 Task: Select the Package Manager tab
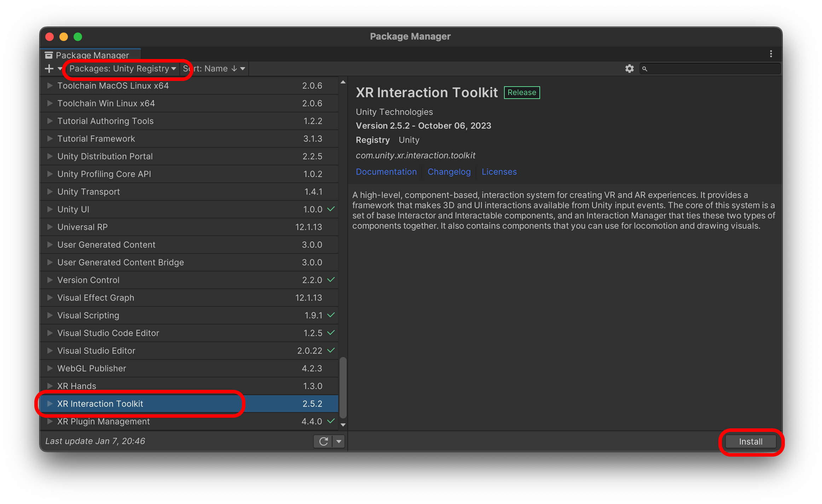click(91, 55)
